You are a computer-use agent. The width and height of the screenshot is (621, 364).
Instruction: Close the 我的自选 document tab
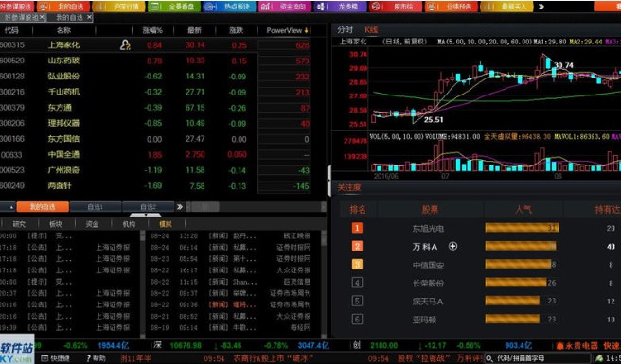coord(89,17)
